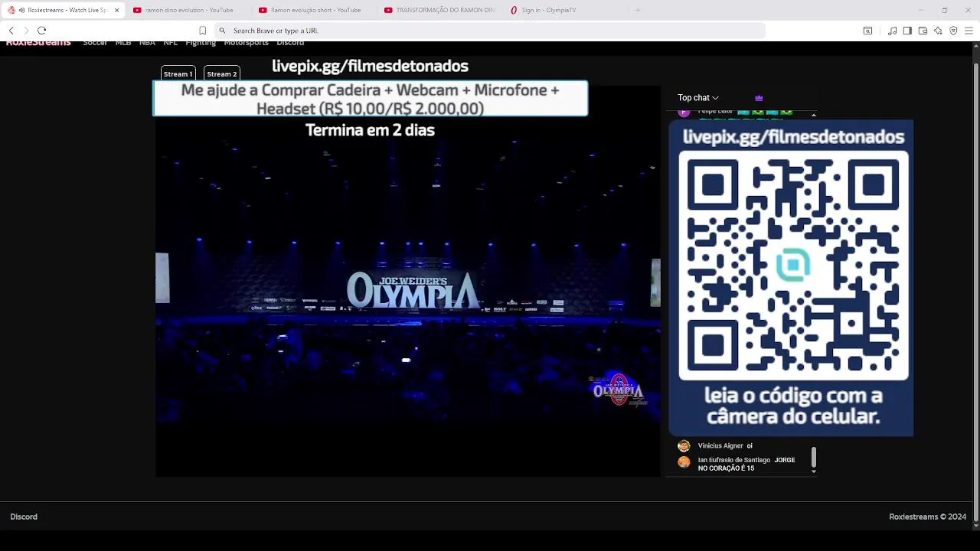Image resolution: width=980 pixels, height=551 pixels.
Task: Click the Olympia logo watermark on video
Action: pyautogui.click(x=618, y=390)
